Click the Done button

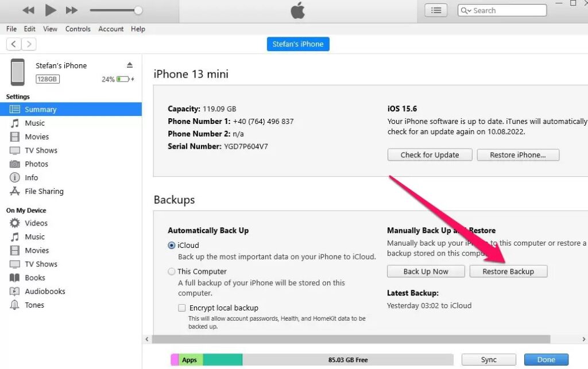pos(546,360)
